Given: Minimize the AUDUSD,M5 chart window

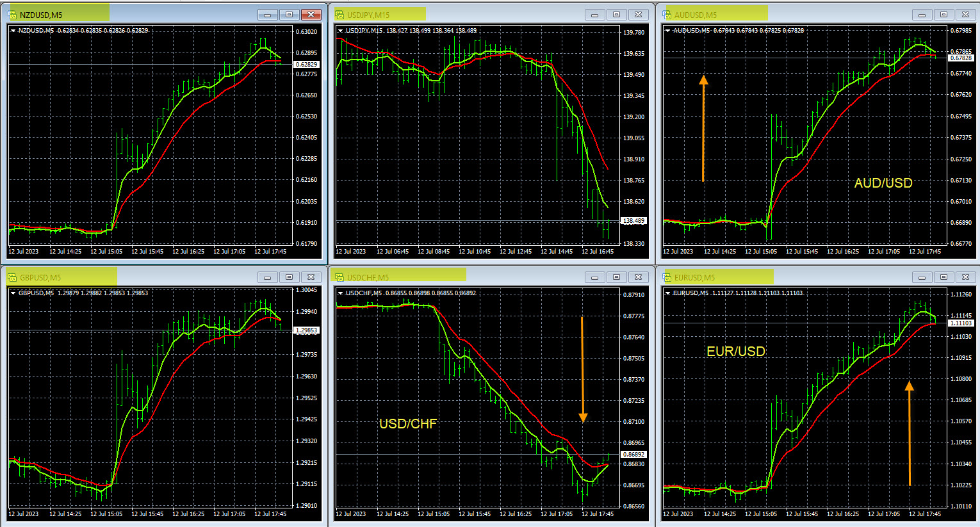Looking at the screenshot, I should [x=922, y=15].
